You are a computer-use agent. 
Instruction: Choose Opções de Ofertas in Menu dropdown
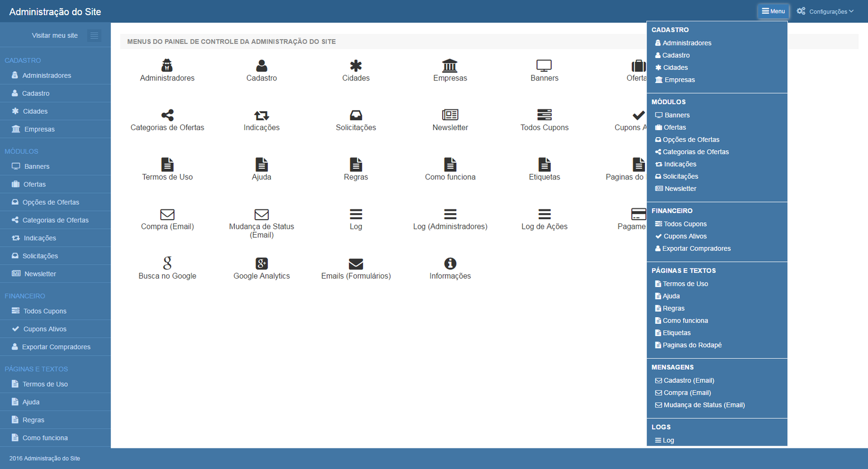pyautogui.click(x=687, y=139)
